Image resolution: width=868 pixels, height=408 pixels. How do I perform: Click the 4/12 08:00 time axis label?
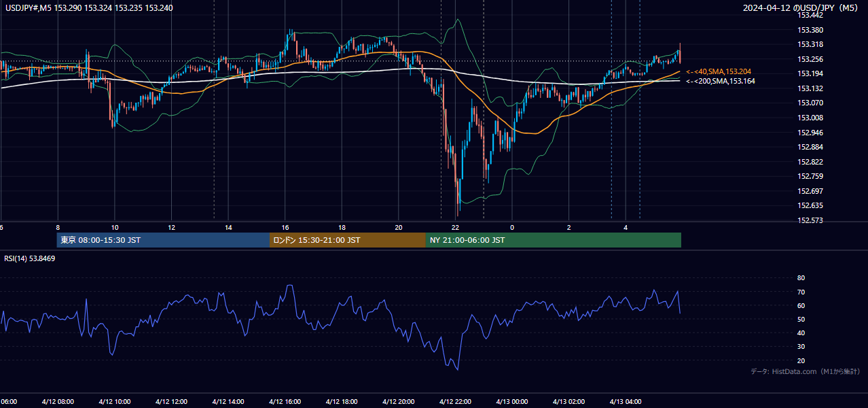pos(58,402)
